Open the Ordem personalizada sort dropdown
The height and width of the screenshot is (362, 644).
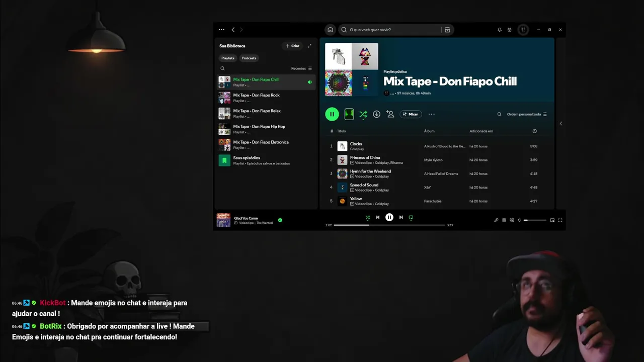[x=527, y=114]
